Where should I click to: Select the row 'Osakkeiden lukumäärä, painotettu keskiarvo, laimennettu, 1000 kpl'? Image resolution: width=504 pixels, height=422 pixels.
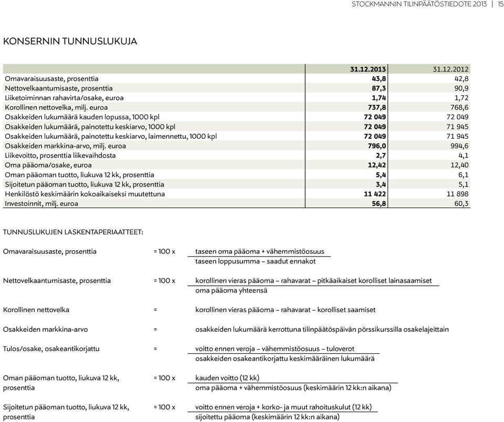(x=237, y=137)
